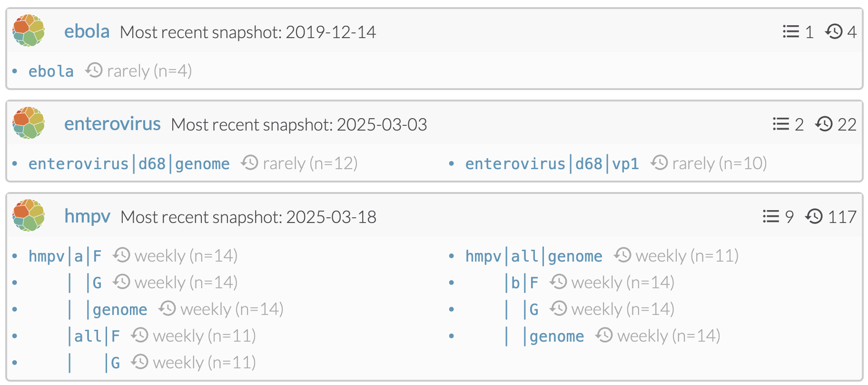Open the enterovirus|d68|vp1 dataset

552,164
